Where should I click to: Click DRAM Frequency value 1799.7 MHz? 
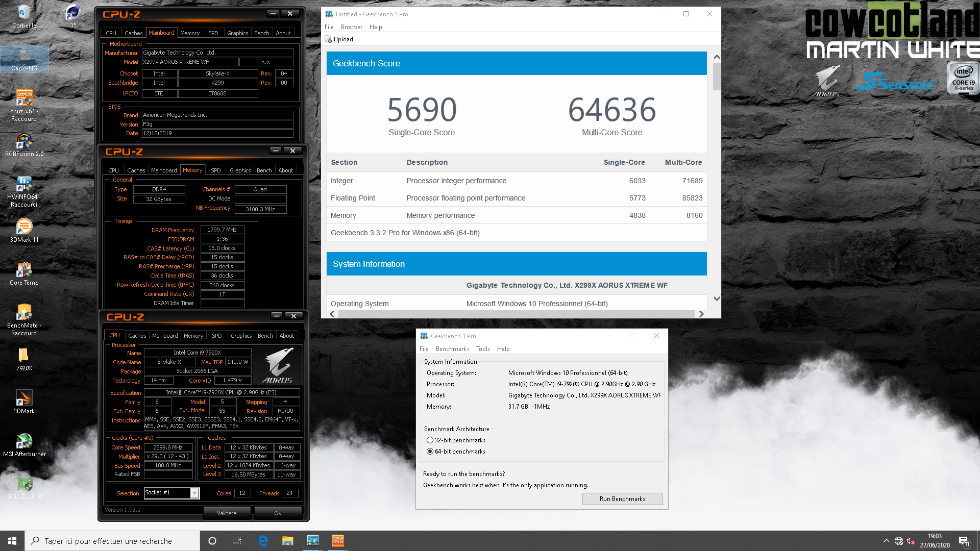pos(223,230)
